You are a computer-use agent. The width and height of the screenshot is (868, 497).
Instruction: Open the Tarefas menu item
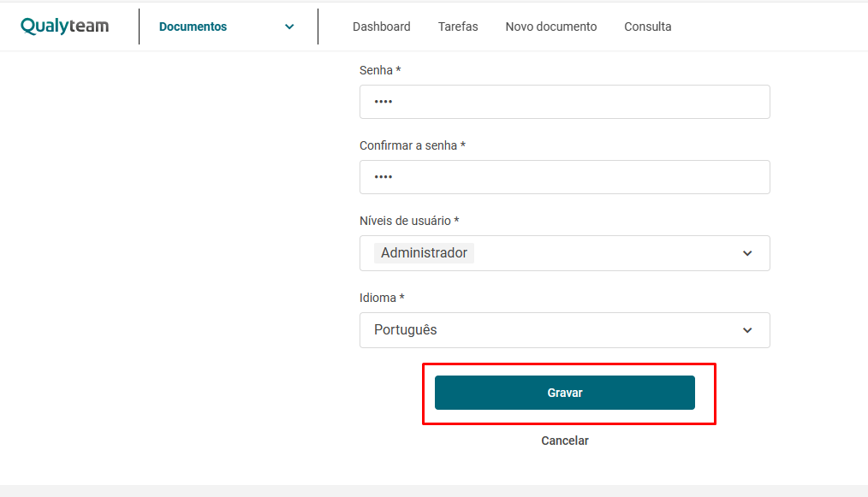pos(458,27)
